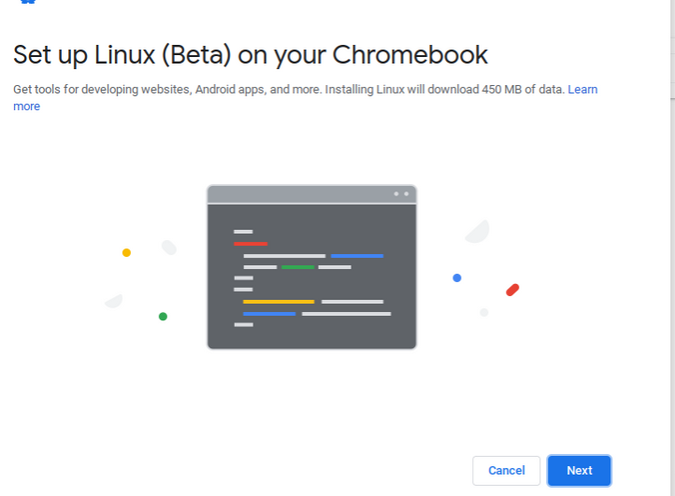Screen dimensions: 675x496
Task: Click the blue dot right of terminal
Action: (x=457, y=278)
